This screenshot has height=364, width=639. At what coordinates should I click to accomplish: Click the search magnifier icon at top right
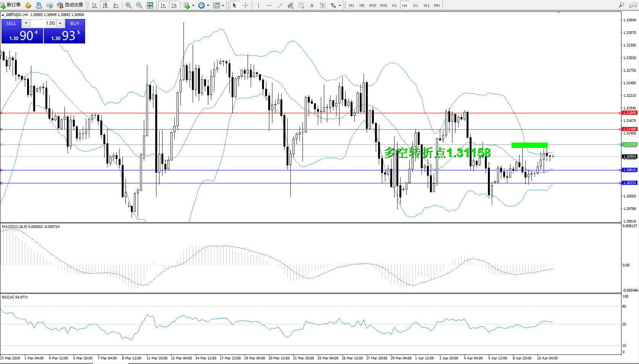pos(621,5)
